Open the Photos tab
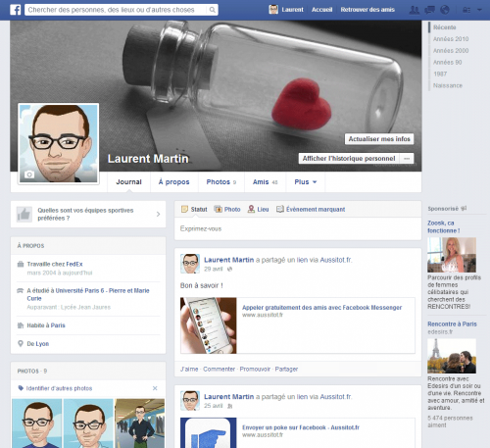490x448 pixels. (221, 182)
